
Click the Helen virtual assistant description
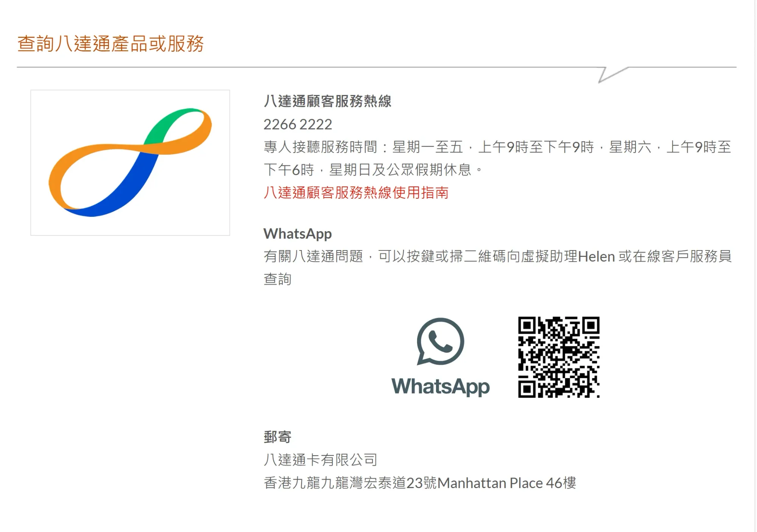[x=497, y=268]
